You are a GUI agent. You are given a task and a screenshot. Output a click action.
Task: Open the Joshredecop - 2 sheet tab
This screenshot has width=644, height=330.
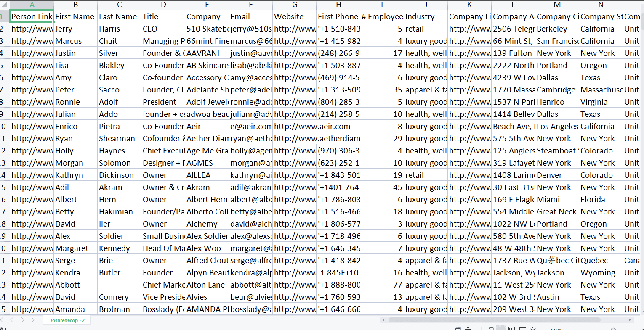pos(67,320)
